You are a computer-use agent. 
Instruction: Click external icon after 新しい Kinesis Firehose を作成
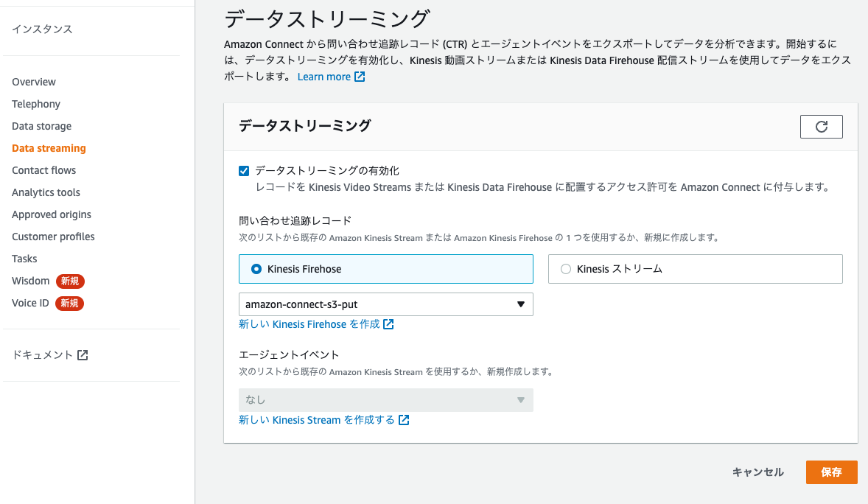[x=388, y=324]
